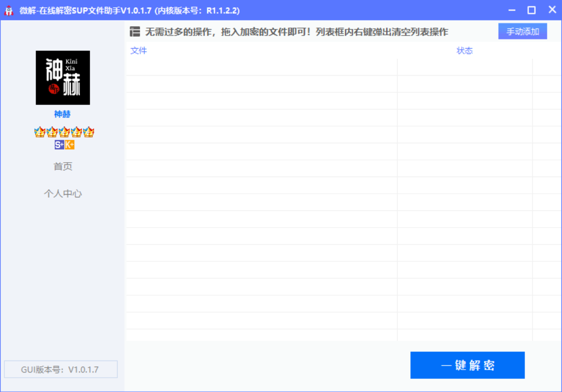The image size is (562, 392).
Task: Click the S+ badge icon
Action: click(59, 145)
